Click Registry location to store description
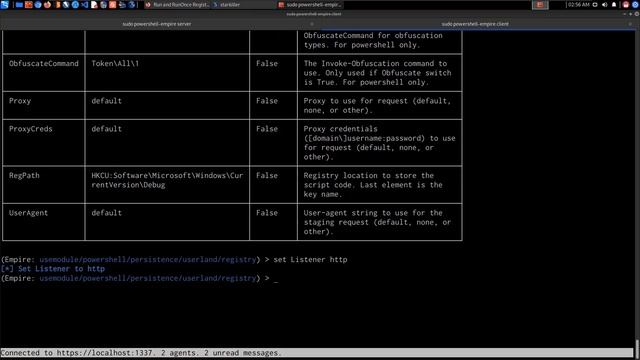 tap(373, 185)
